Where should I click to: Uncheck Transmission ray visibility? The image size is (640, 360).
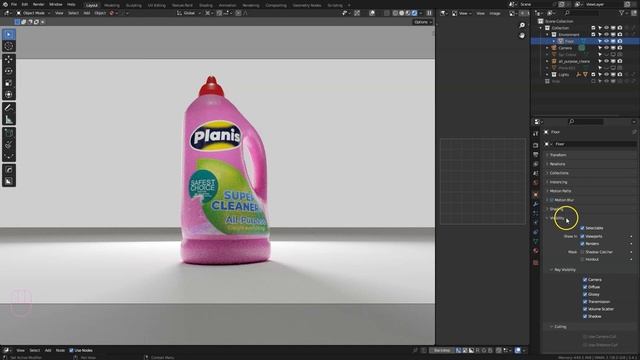(585, 302)
